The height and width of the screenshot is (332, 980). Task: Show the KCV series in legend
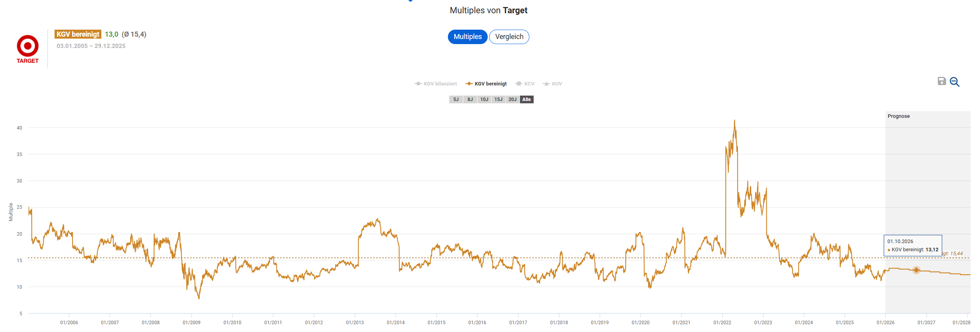(525, 84)
